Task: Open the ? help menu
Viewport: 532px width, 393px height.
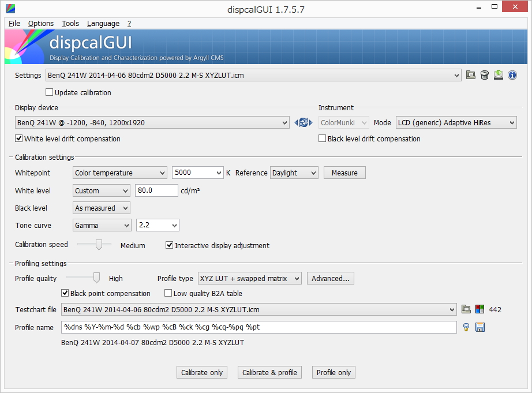Action: click(129, 24)
